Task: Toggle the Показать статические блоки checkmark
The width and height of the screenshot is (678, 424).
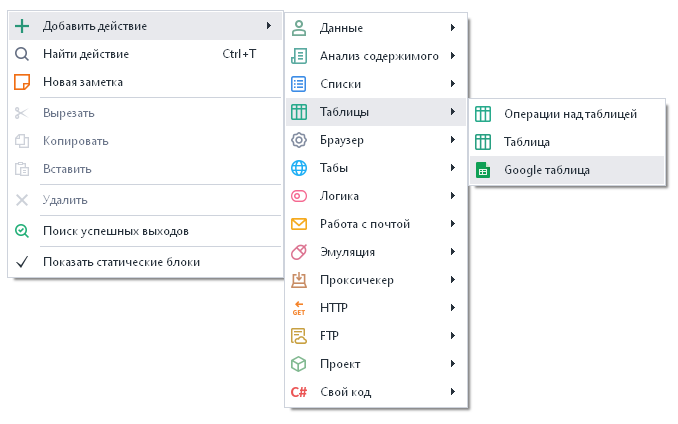Action: [22, 262]
